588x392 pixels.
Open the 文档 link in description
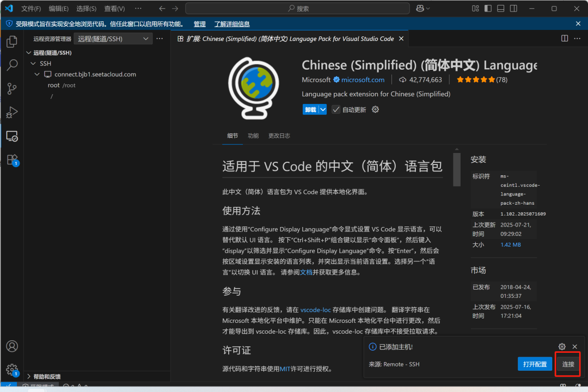[306, 272]
